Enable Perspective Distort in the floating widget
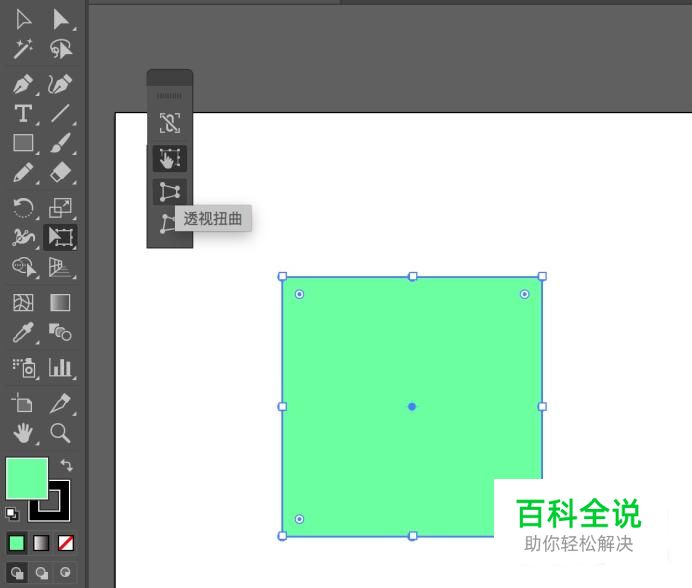Image resolution: width=692 pixels, height=588 pixels. tap(170, 192)
